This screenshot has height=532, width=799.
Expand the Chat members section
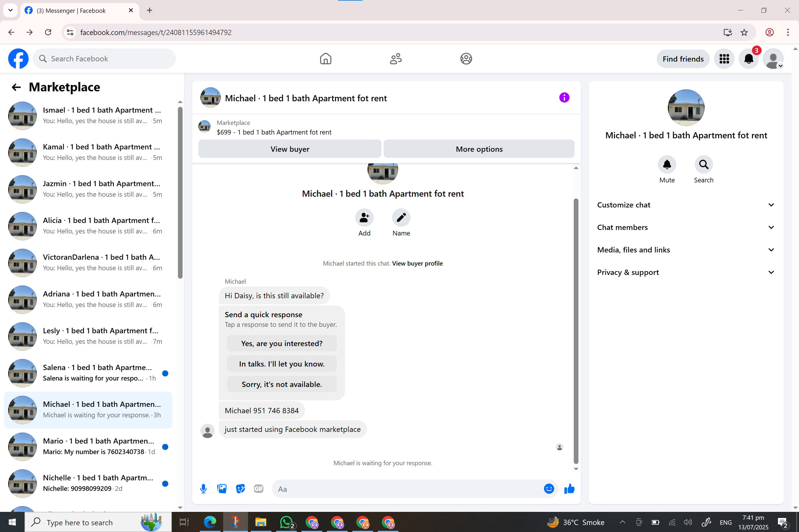pos(686,227)
